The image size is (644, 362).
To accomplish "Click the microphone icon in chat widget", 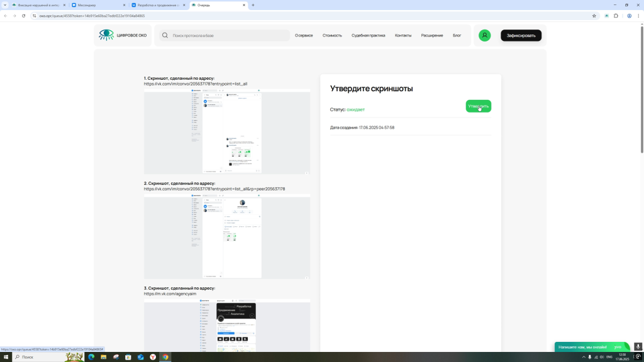I will click(637, 346).
